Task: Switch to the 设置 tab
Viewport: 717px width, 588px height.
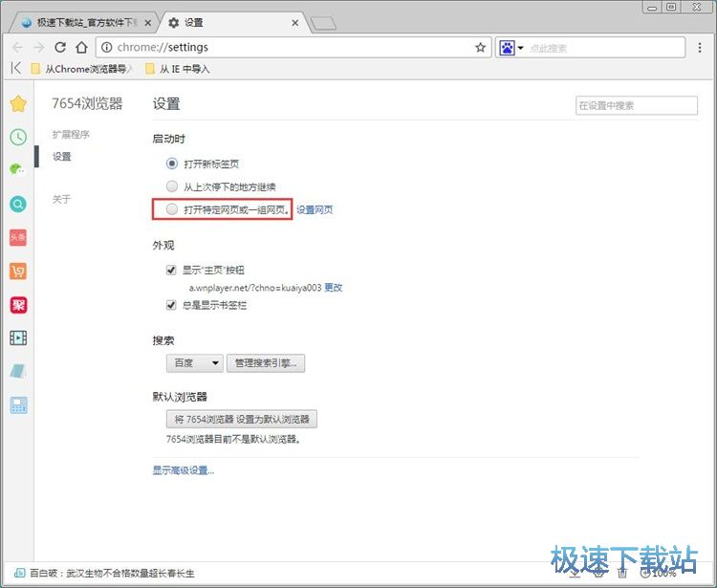Action: click(231, 23)
